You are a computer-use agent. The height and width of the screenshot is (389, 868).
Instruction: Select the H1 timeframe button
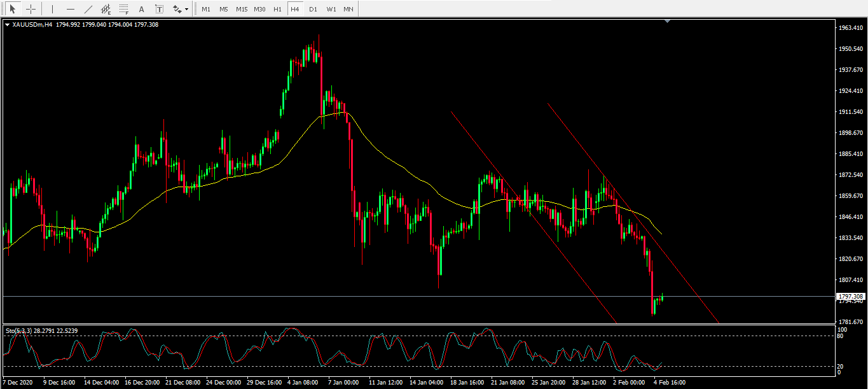click(277, 10)
